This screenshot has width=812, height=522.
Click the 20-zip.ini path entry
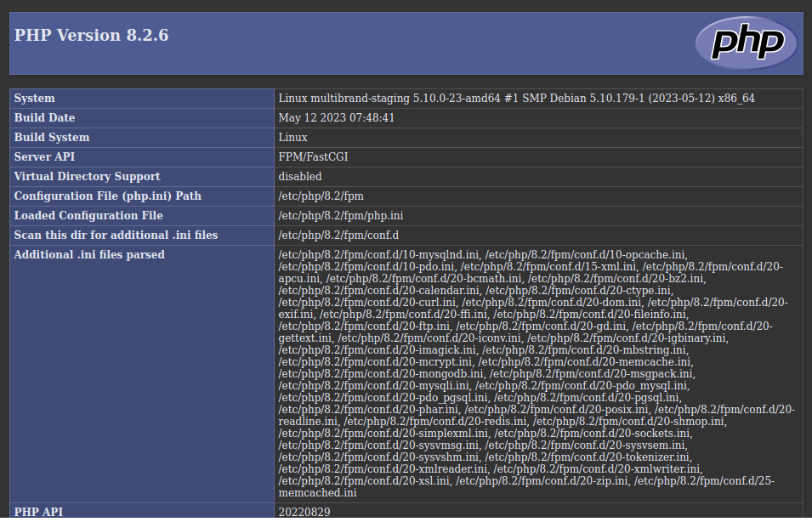point(542,481)
